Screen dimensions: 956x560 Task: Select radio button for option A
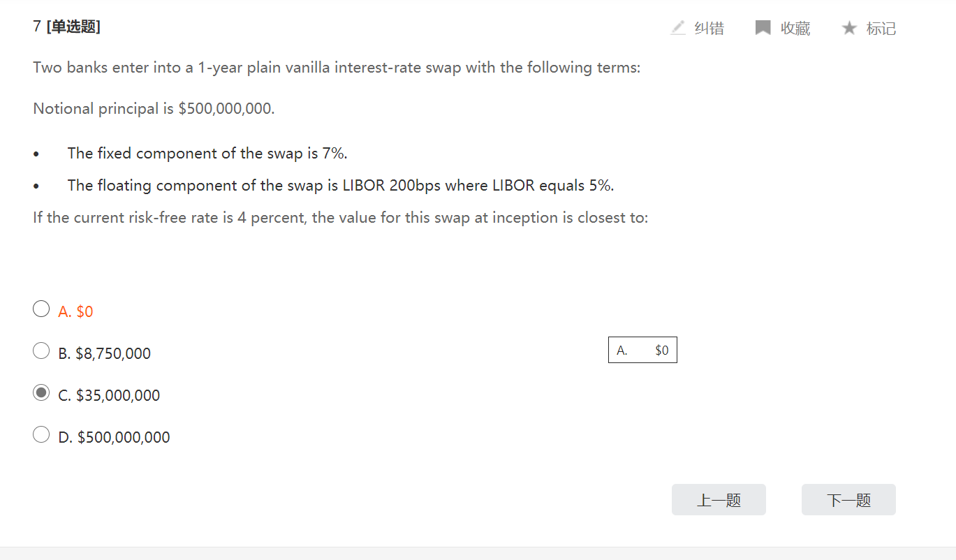(x=41, y=309)
